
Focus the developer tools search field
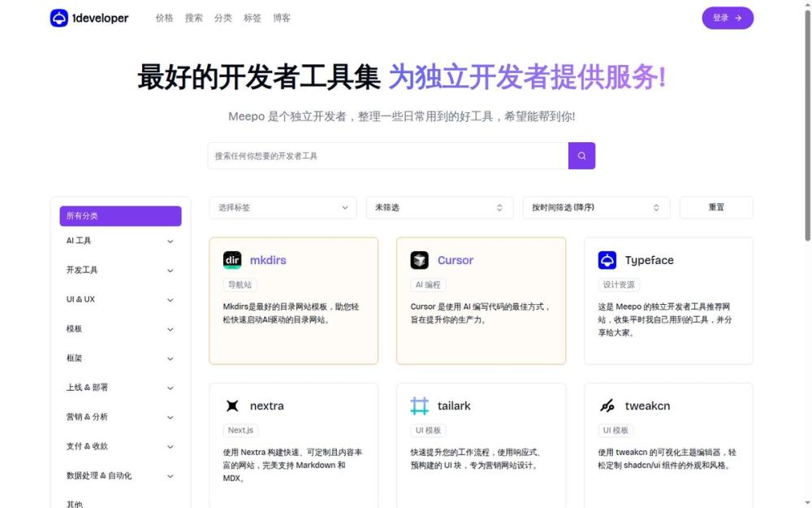(x=388, y=155)
